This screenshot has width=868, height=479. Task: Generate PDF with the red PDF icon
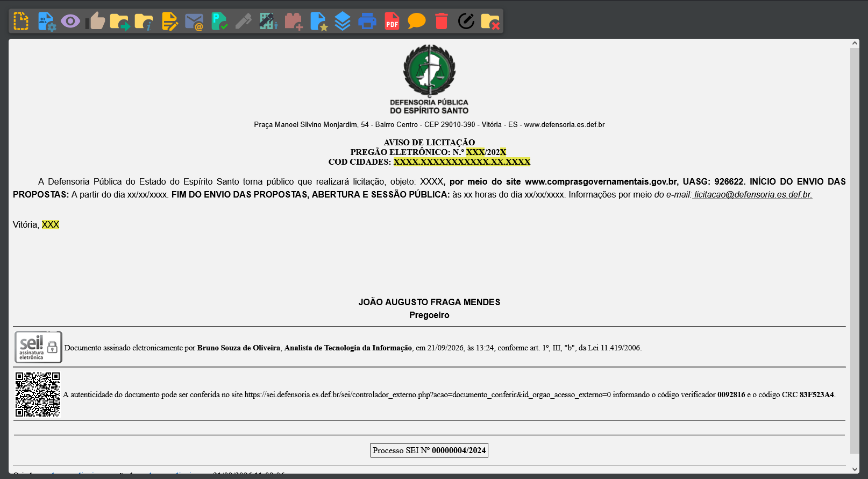point(392,21)
